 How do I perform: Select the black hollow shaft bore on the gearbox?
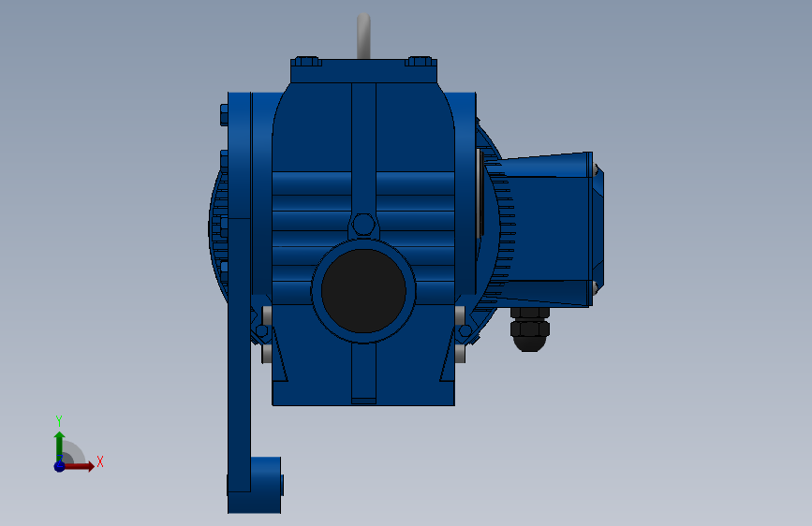click(x=363, y=291)
